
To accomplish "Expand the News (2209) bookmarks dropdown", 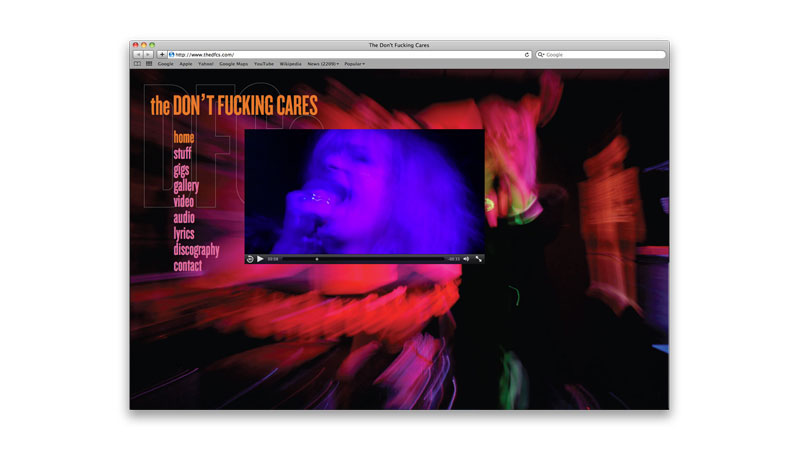I will 323,64.
